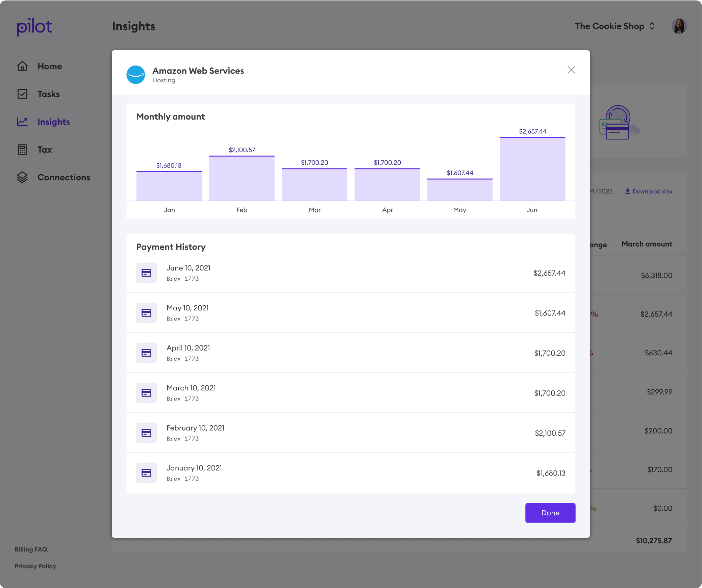
Task: Open the Billing FAQ link
Action: click(x=31, y=549)
